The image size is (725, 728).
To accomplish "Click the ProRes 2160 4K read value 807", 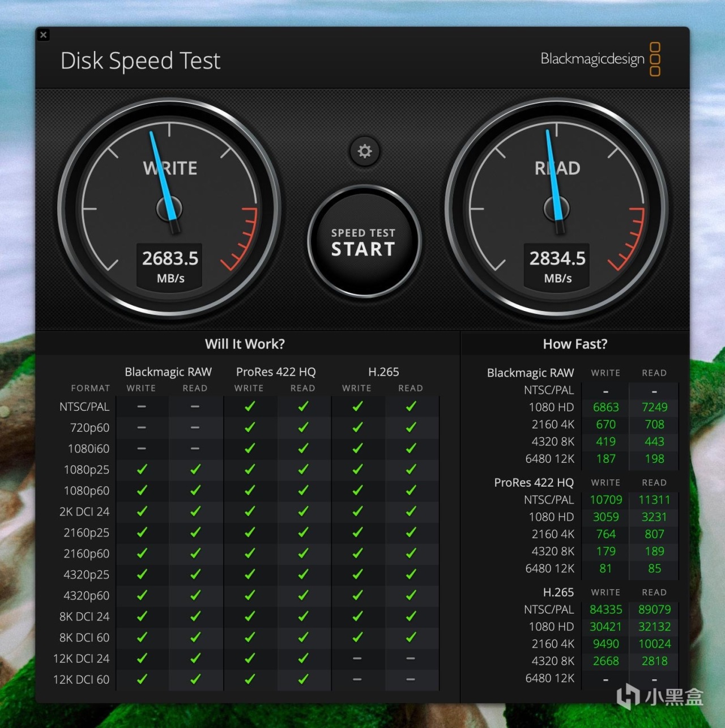I will pyautogui.click(x=654, y=534).
